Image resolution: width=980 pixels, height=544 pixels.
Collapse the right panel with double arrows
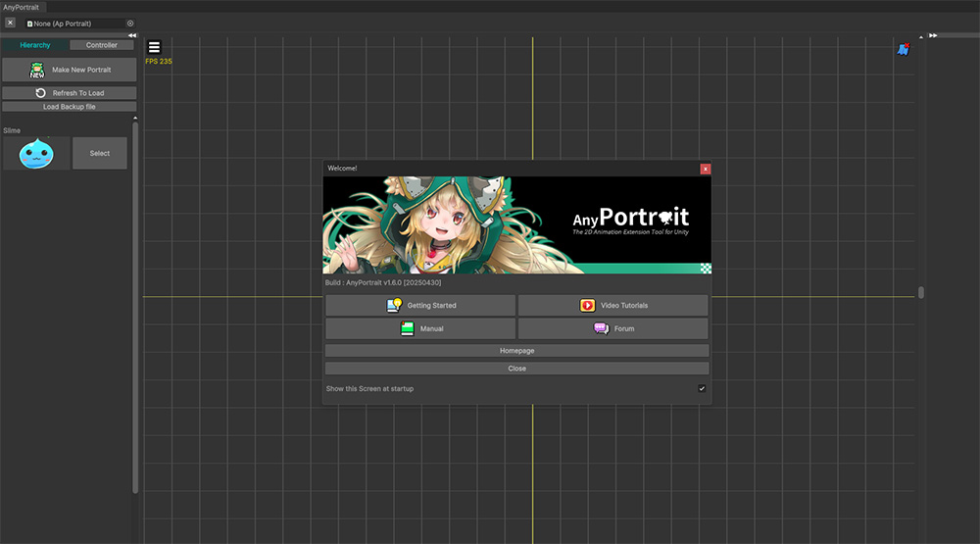tap(933, 35)
